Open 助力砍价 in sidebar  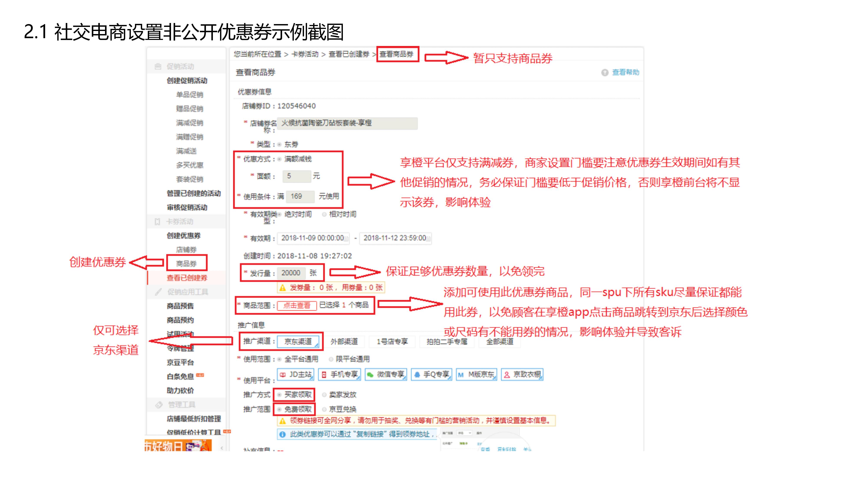[180, 391]
